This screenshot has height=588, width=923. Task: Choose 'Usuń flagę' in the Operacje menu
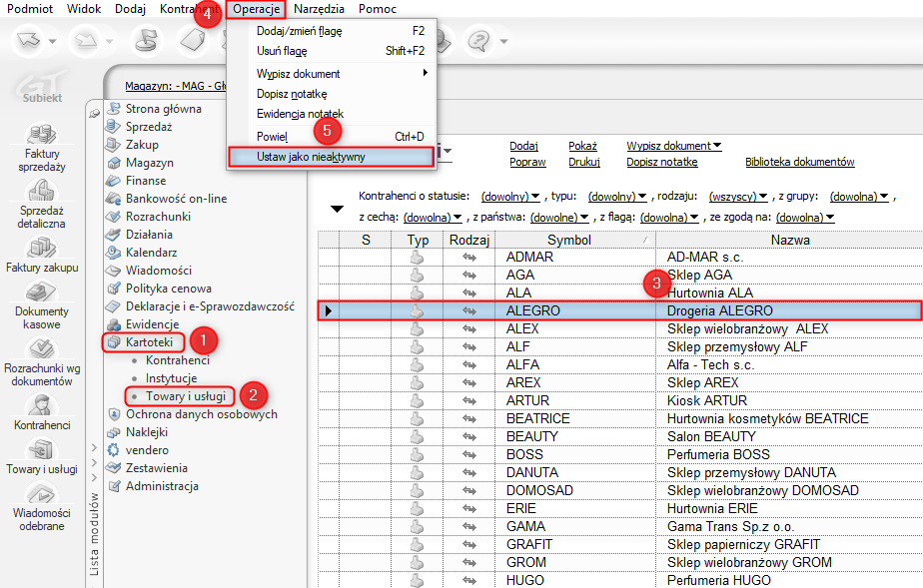[x=332, y=51]
